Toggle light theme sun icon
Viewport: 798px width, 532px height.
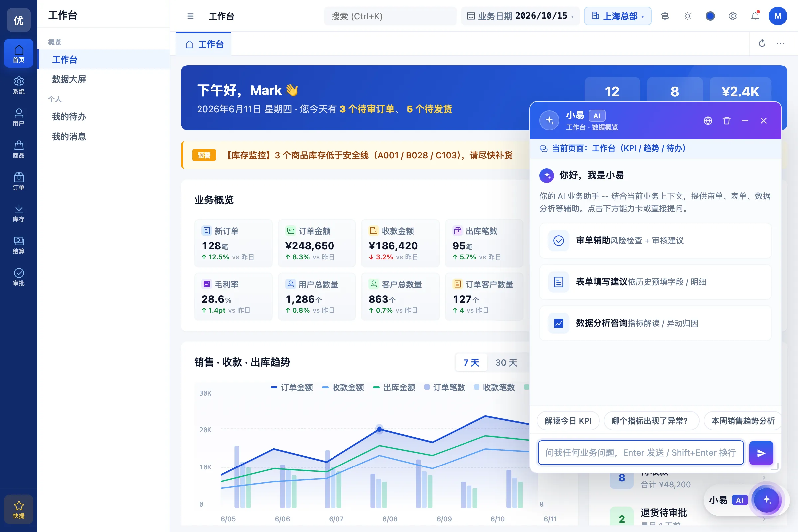pos(687,16)
